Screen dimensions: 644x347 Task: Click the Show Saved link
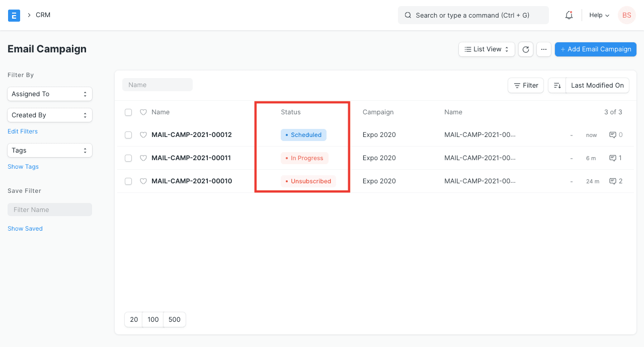tap(25, 229)
